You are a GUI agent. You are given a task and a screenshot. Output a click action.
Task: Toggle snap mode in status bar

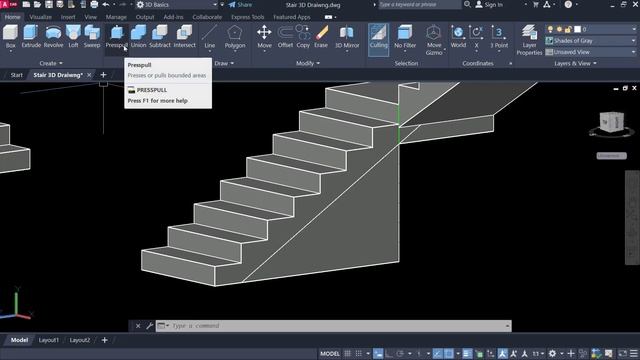358,353
